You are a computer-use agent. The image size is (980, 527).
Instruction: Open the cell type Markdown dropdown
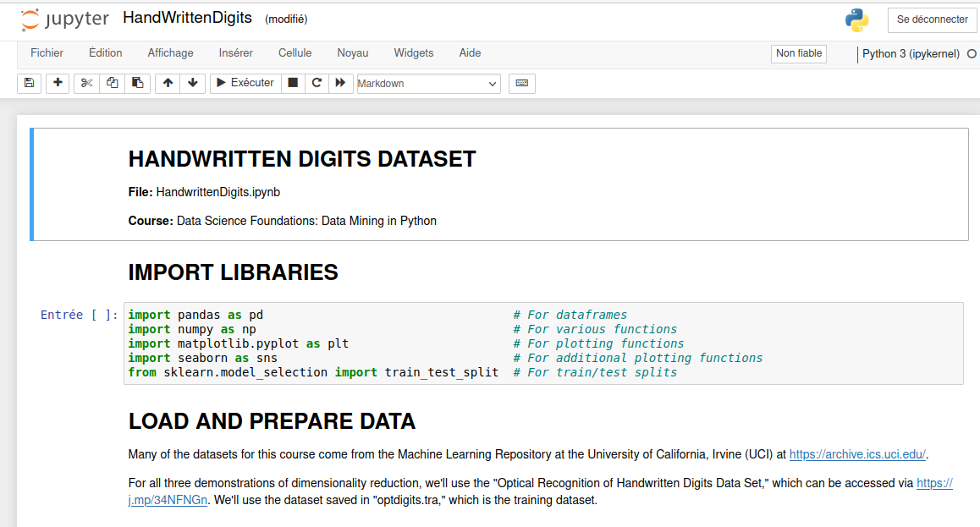click(428, 84)
